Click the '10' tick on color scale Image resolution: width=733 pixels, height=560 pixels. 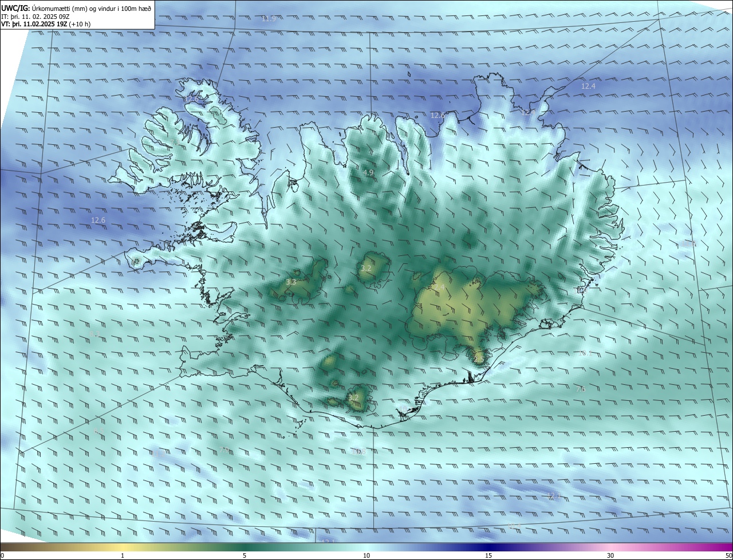[x=366, y=555]
